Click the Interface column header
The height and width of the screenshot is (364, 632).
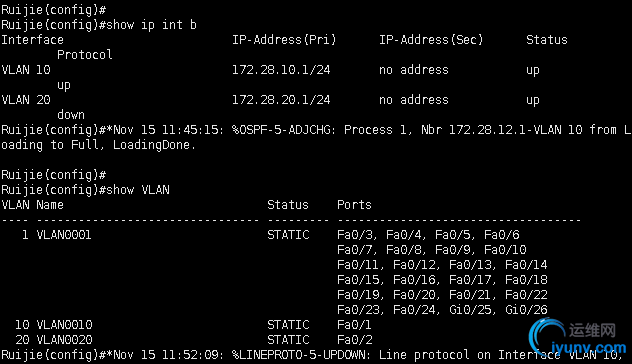(x=32, y=40)
